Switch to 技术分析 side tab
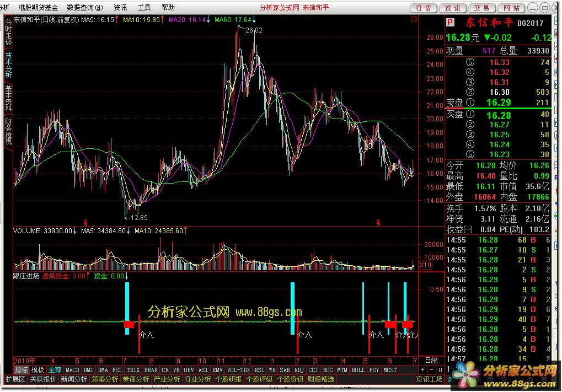Screen dimensions: 562x392 click(8, 65)
